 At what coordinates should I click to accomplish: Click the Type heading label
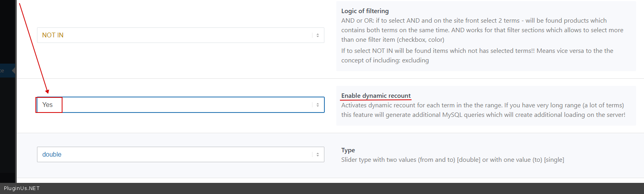(x=348, y=150)
